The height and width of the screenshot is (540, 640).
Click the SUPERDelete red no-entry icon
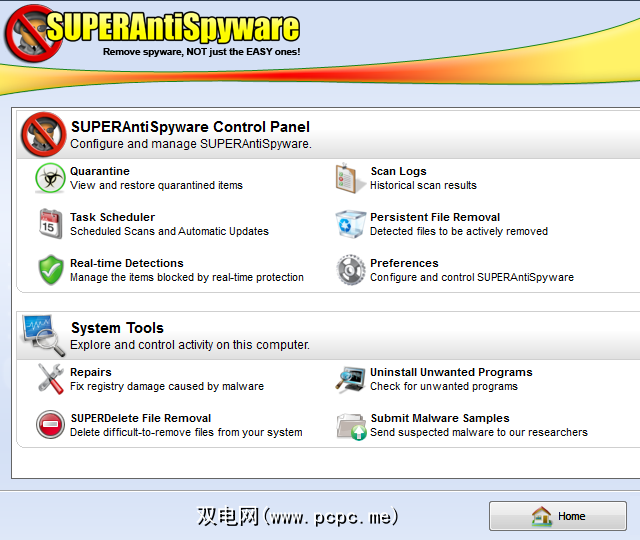coord(50,424)
